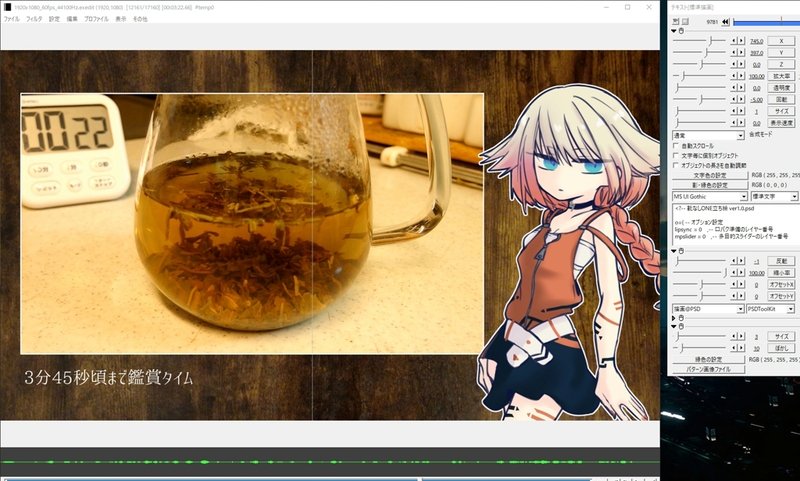Click the 影・縁色の設定 button
Screen dimensions: 800x481
(x=710, y=185)
